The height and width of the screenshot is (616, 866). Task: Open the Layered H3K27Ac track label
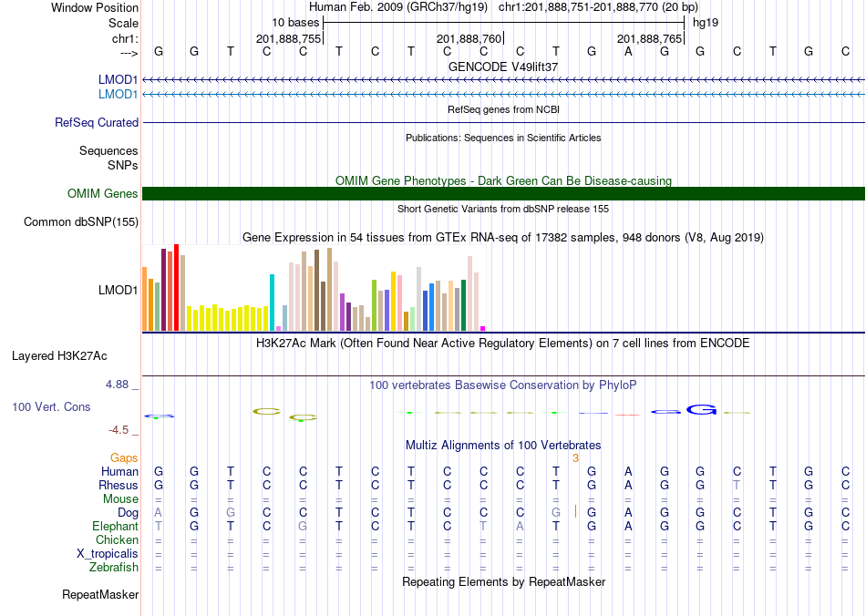point(59,356)
